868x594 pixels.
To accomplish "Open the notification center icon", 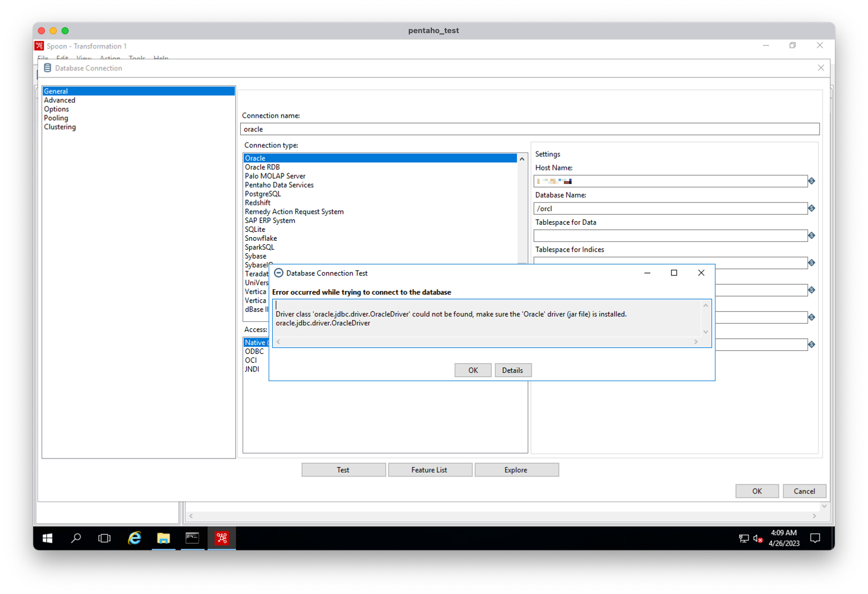I will point(815,538).
